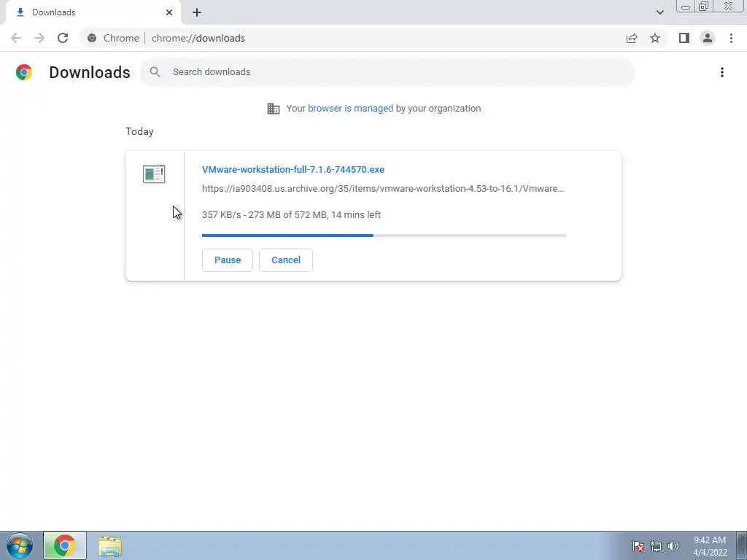747x560 pixels.
Task: Click the VMware installer file icon
Action: tap(154, 174)
